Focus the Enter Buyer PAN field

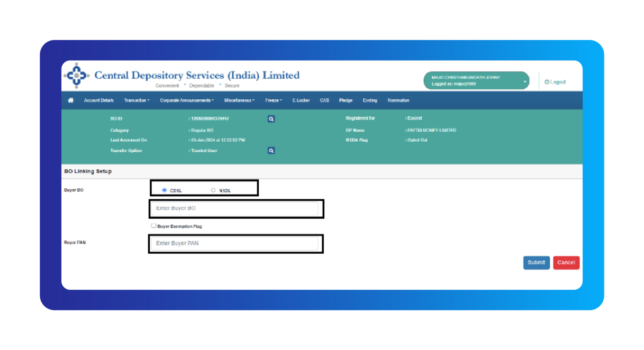click(235, 243)
